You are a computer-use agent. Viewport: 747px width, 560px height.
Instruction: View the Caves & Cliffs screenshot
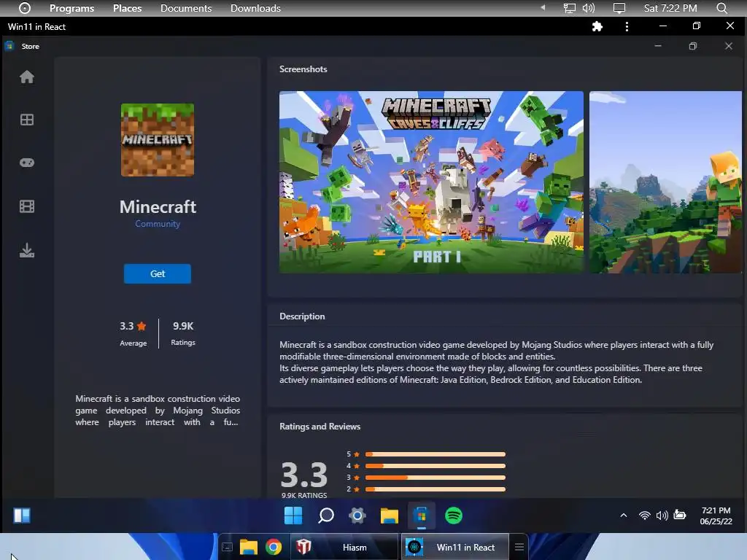pos(431,182)
